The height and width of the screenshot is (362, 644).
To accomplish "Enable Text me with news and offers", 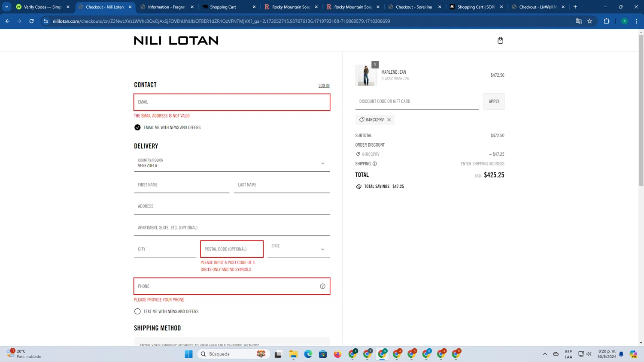I will click(x=137, y=311).
